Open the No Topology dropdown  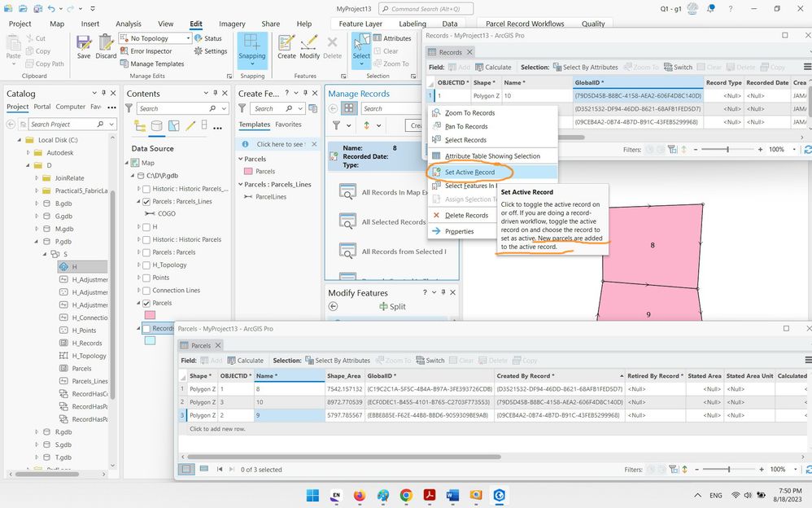coord(188,38)
